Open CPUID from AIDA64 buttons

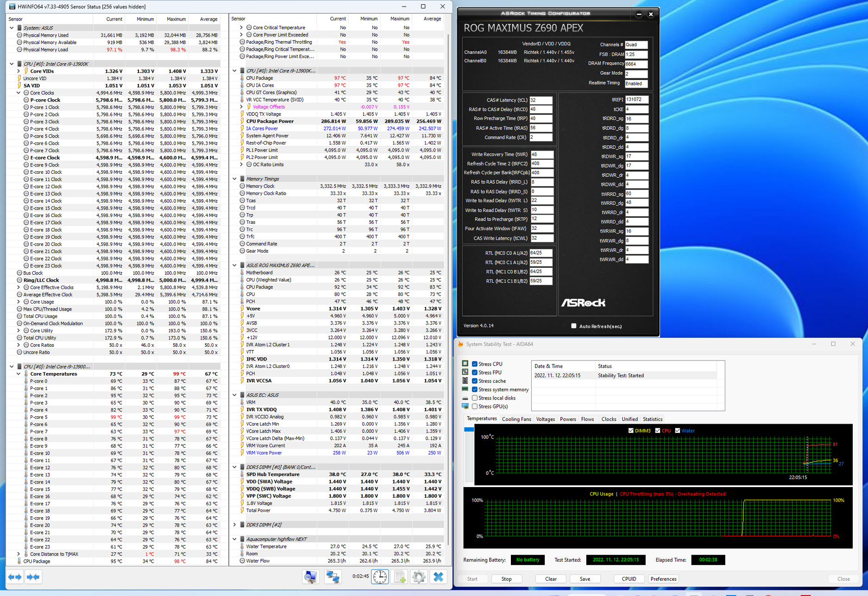pos(629,579)
